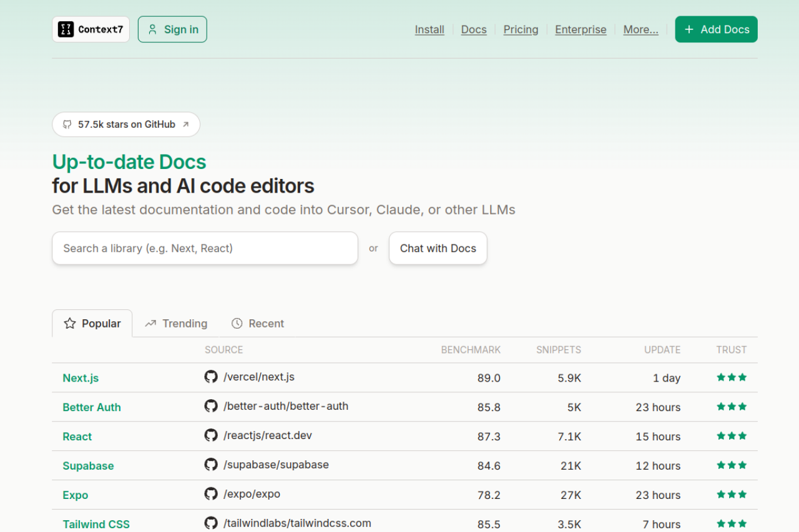Click benchmark value 78.2
The height and width of the screenshot is (532, 799).
[x=489, y=495]
